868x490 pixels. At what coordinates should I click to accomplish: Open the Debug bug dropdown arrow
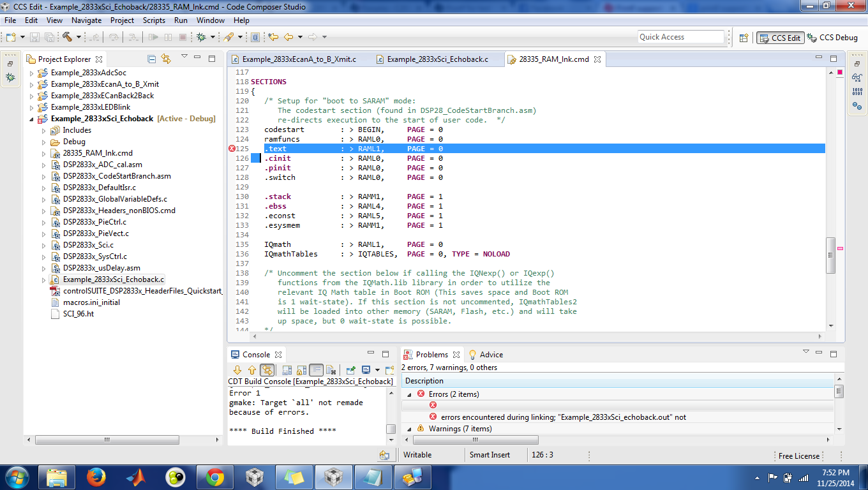click(x=212, y=38)
